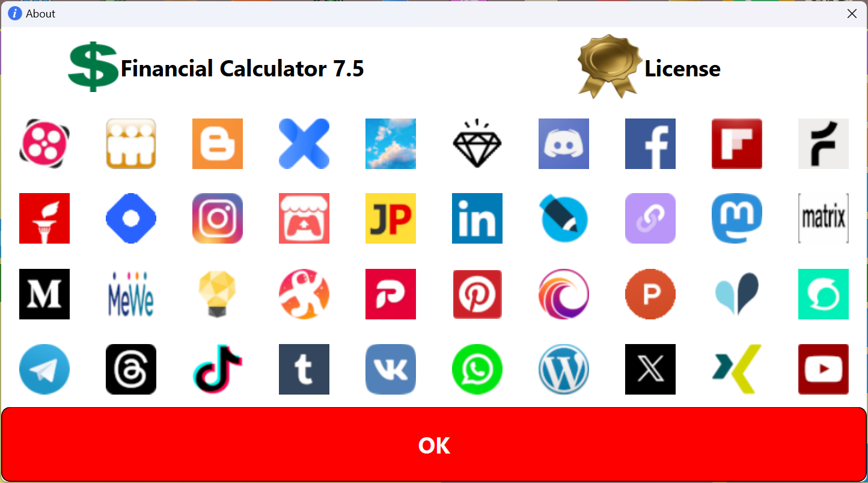Viewport: 868px width, 483px height.
Task: Close the About dialog window
Action: pyautogui.click(x=852, y=13)
